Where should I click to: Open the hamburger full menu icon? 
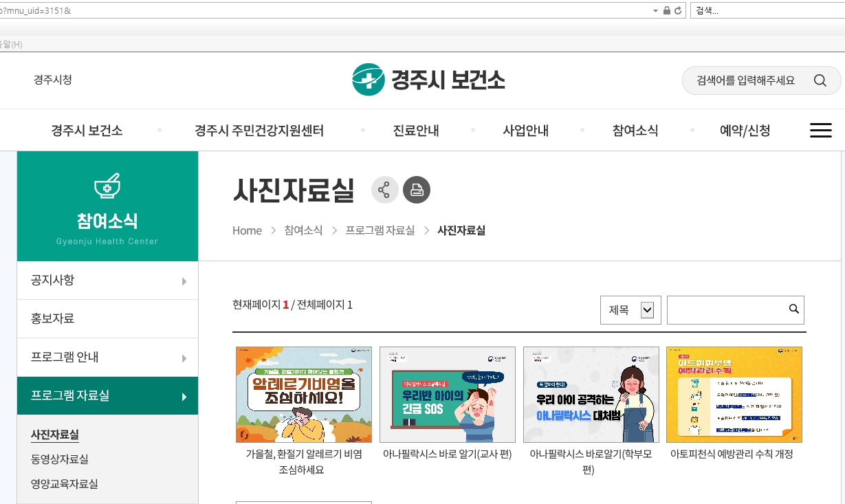(820, 131)
